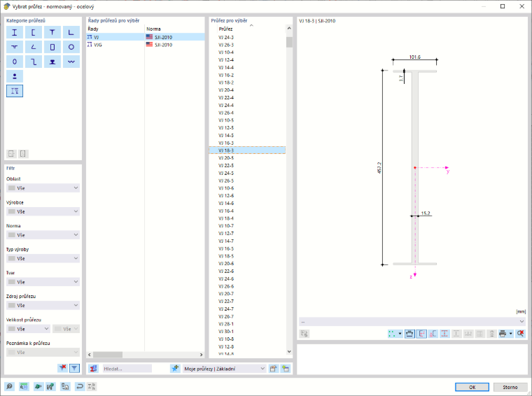Open the print dropdown arrow in preview toolbar

coord(510,334)
